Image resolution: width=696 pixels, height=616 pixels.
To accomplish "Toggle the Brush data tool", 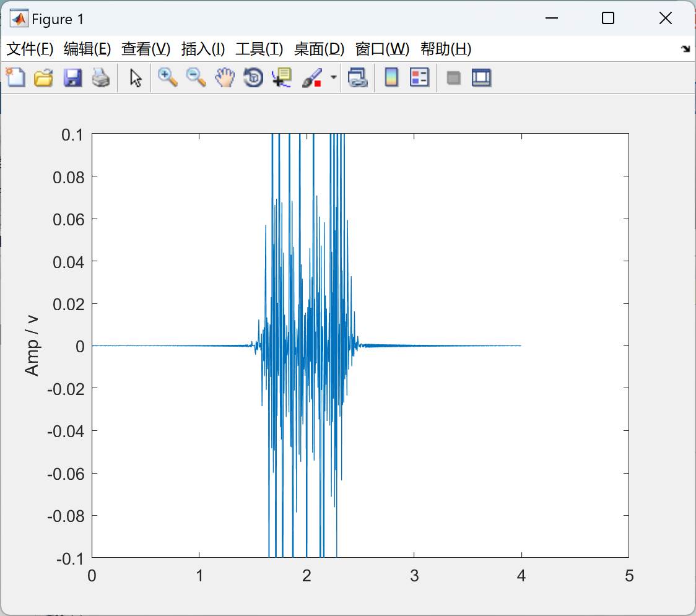I will tap(312, 77).
